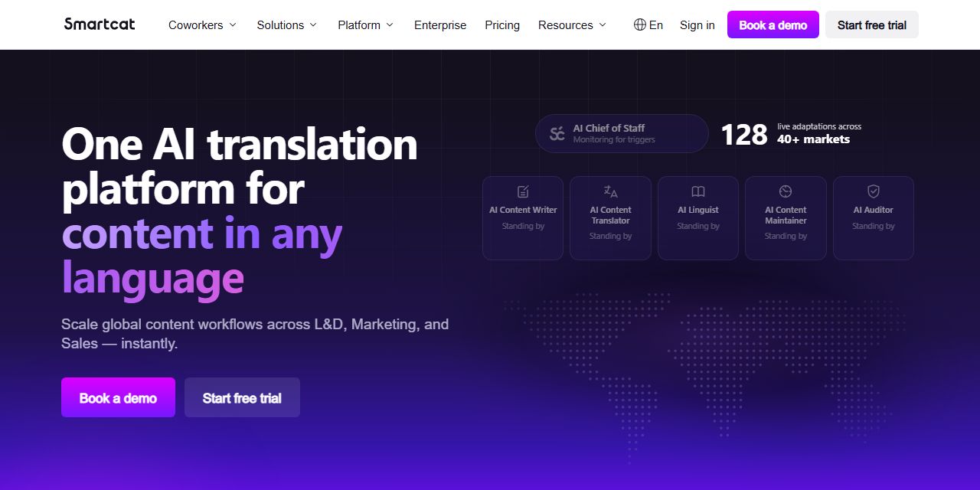This screenshot has width=980, height=490.
Task: Click Book a demo in the header
Action: (x=773, y=24)
